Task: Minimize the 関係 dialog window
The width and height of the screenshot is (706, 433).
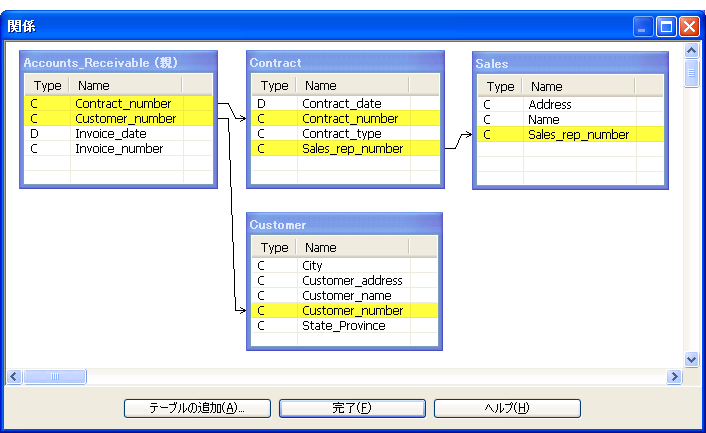Action: coord(643,27)
